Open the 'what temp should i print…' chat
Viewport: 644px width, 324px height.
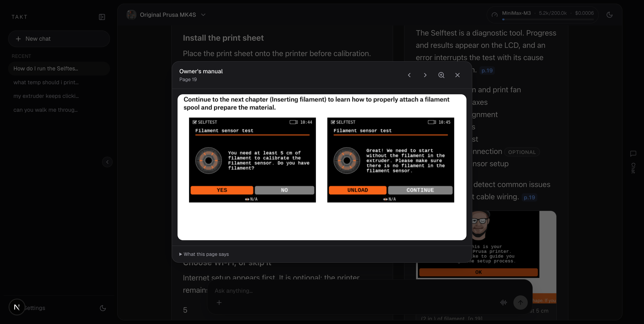coord(59,82)
